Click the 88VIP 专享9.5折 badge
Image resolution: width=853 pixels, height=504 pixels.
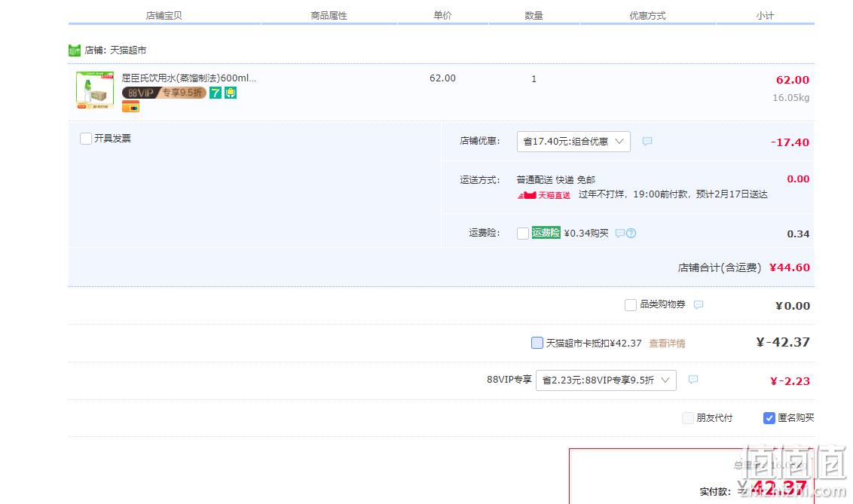click(x=164, y=93)
